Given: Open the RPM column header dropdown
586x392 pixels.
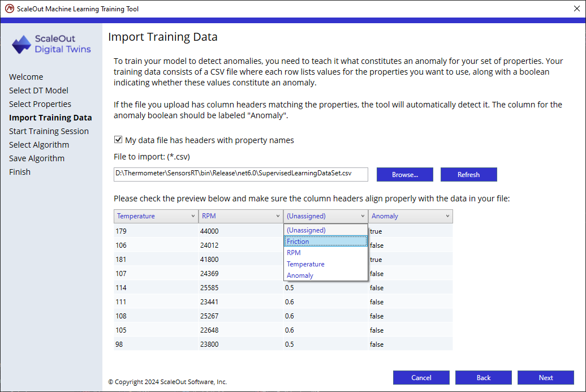Looking at the screenshot, I should (241, 216).
